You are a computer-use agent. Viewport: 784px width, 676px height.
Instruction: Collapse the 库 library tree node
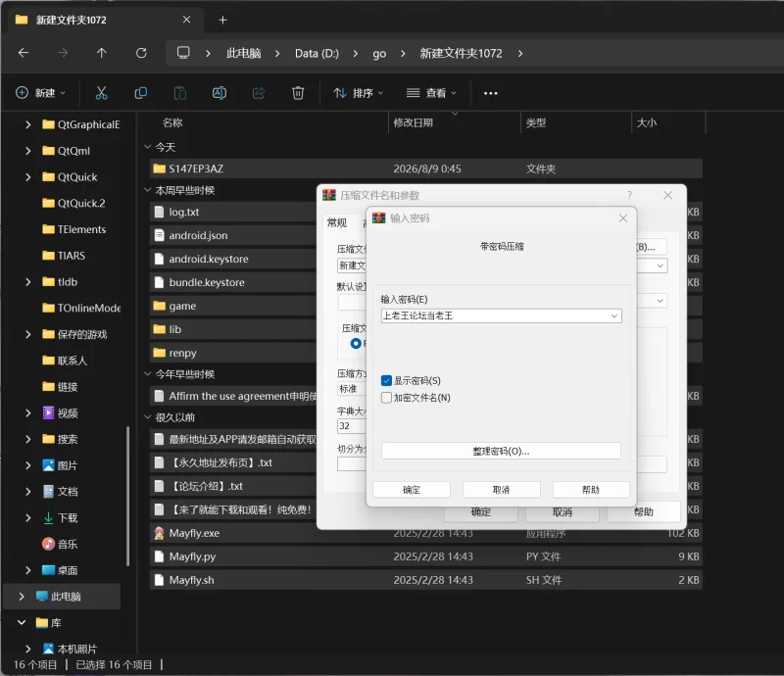(22, 622)
